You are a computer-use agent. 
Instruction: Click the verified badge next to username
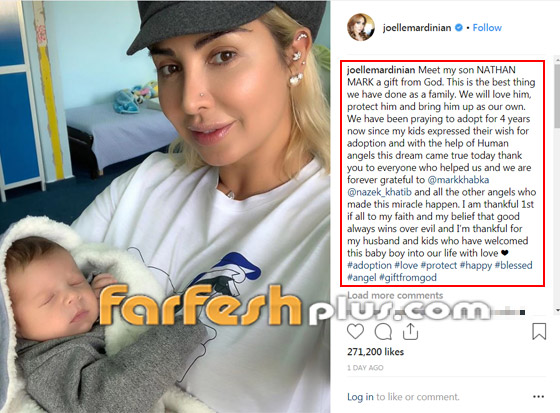point(459,28)
